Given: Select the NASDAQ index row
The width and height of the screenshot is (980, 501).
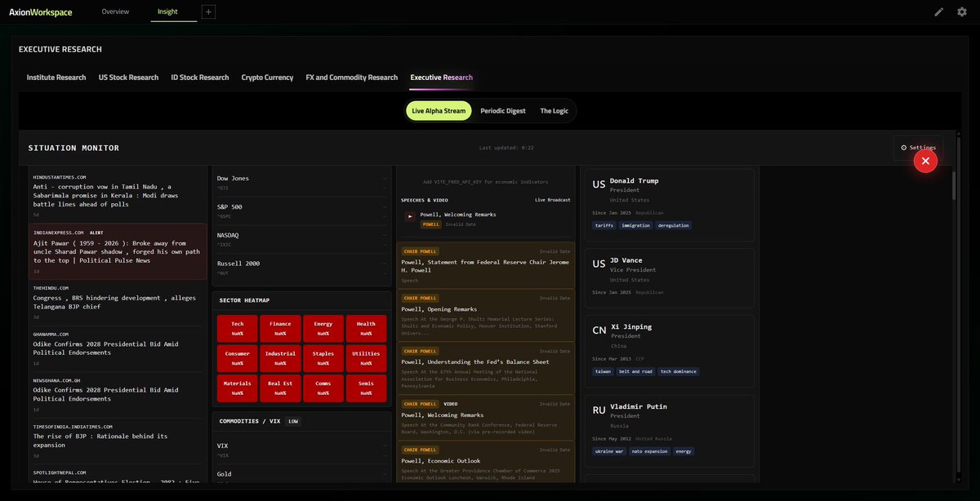Looking at the screenshot, I should pos(301,239).
